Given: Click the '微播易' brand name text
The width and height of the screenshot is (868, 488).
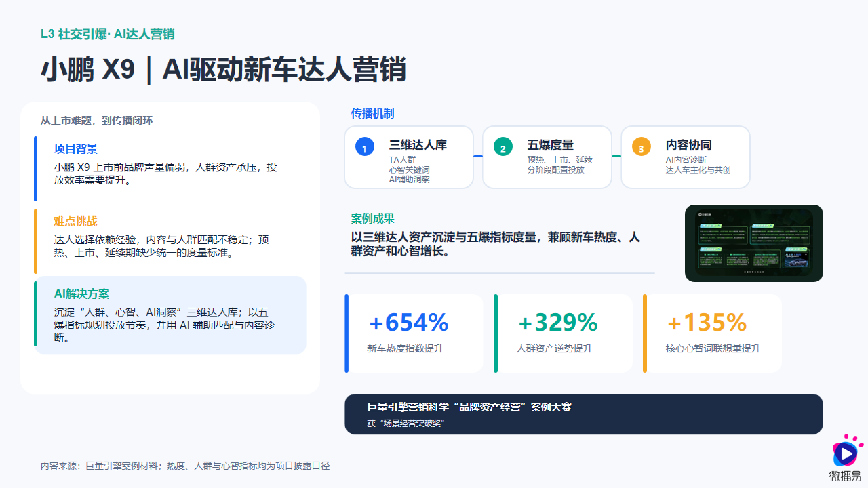Looking at the screenshot, I should click(x=845, y=476).
